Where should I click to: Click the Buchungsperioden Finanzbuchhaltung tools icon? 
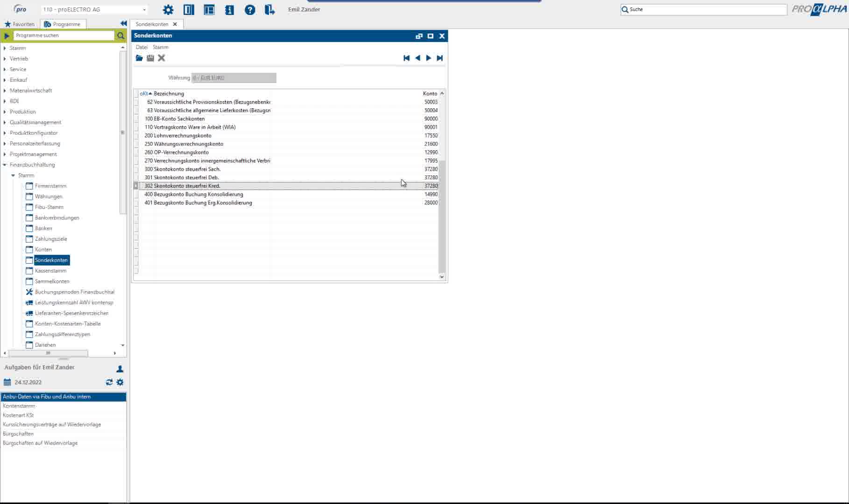(x=29, y=292)
